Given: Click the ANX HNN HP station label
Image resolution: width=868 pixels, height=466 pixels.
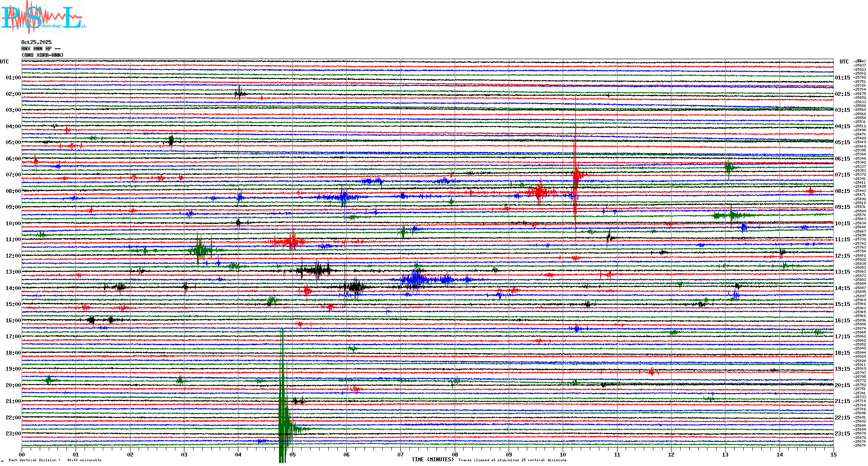Looking at the screenshot, I should tap(41, 49).
